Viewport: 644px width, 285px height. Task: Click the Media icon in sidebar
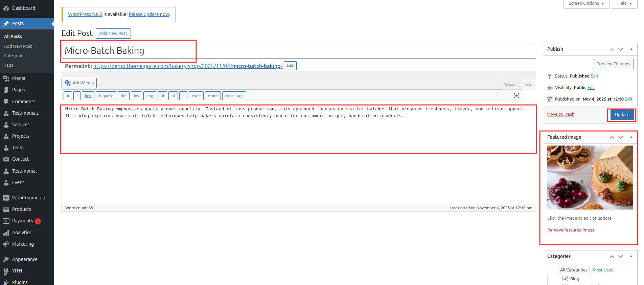coord(6,78)
